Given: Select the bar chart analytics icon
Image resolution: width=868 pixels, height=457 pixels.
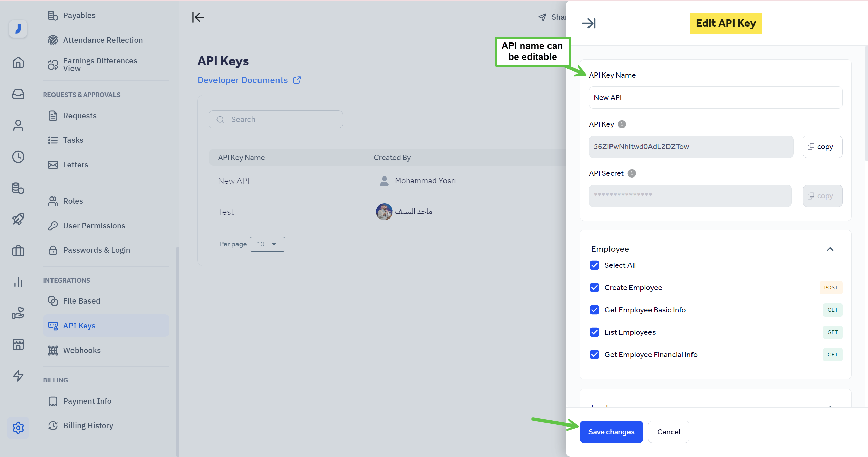Looking at the screenshot, I should 18,282.
